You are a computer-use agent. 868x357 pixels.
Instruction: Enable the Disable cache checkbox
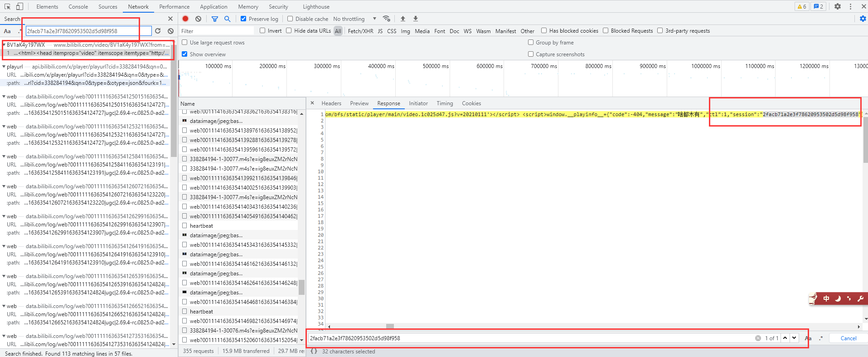(290, 19)
